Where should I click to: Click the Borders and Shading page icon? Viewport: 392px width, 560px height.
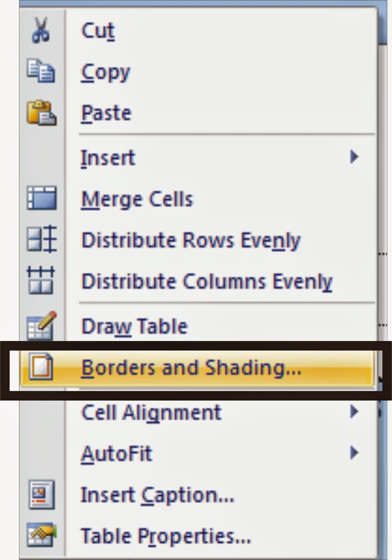[41, 367]
